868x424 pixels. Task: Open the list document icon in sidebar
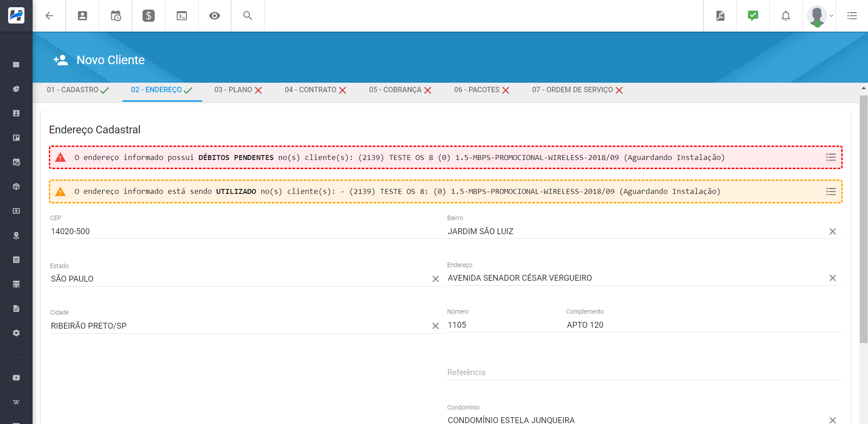pyautogui.click(x=16, y=260)
